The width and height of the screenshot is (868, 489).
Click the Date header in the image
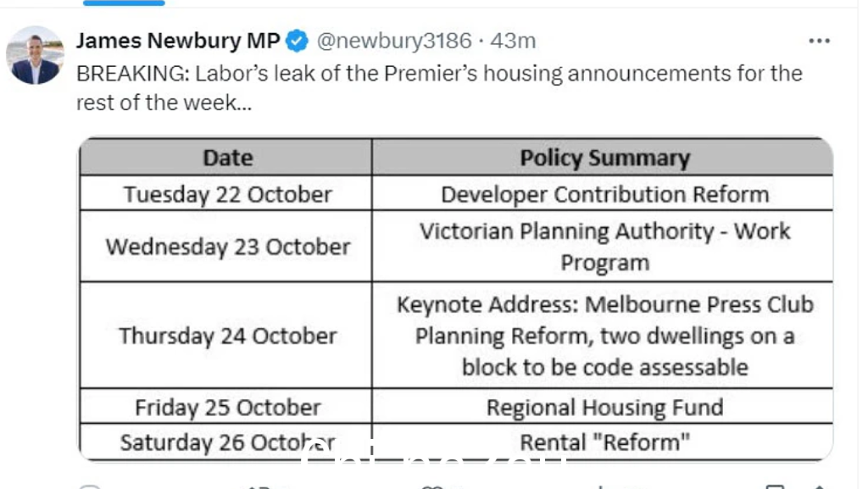228,158
